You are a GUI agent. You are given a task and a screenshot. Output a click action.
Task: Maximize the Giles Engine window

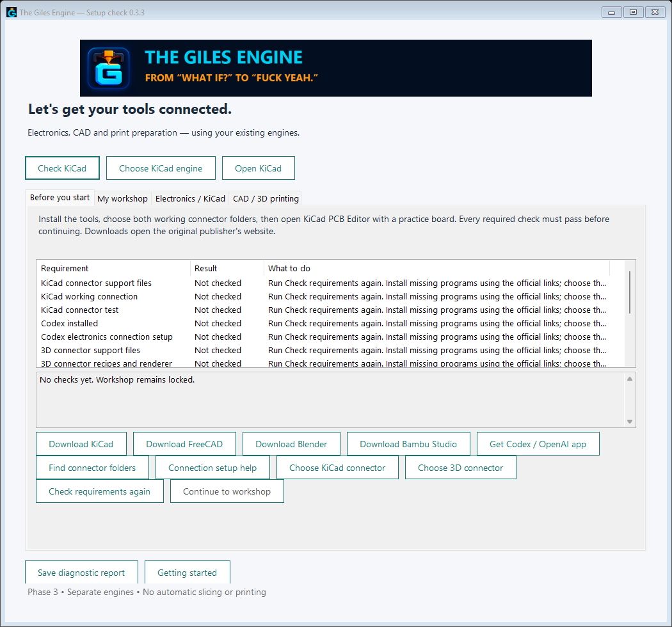[x=633, y=12]
